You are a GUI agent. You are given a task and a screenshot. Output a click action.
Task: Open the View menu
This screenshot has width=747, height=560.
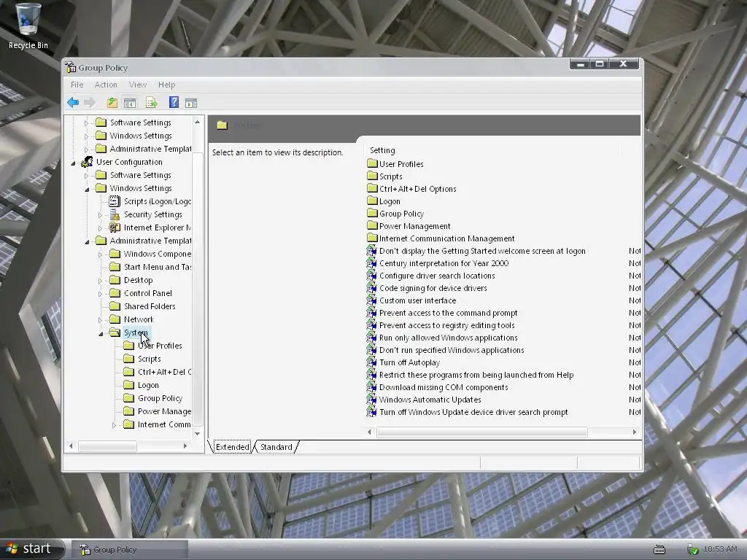(138, 85)
